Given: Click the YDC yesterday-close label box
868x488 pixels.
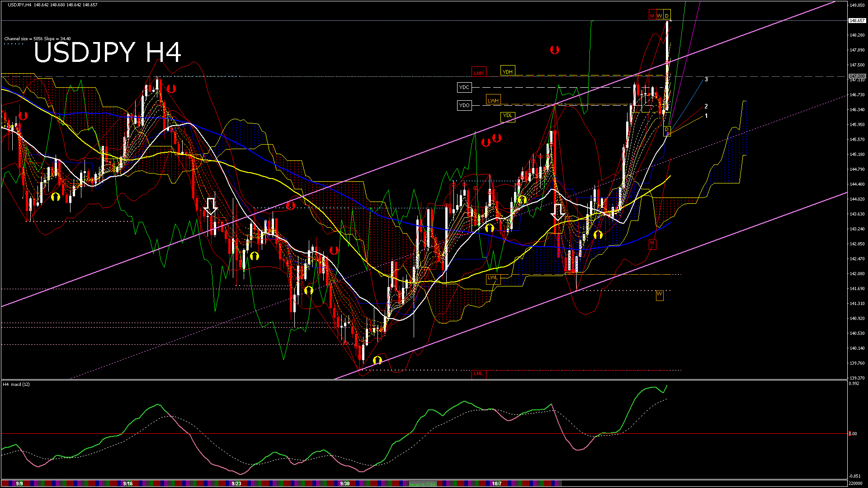Looking at the screenshot, I should click(464, 87).
